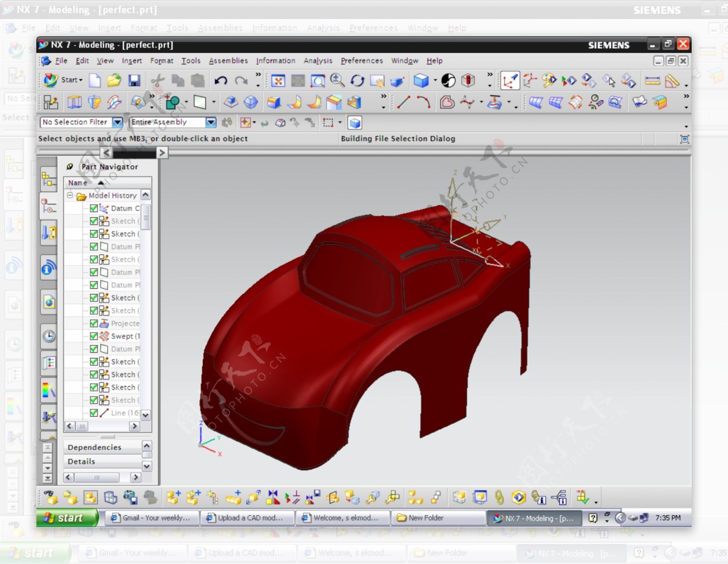
Task: Click the right arrow above the Part Navigator panel
Action: coord(162,152)
